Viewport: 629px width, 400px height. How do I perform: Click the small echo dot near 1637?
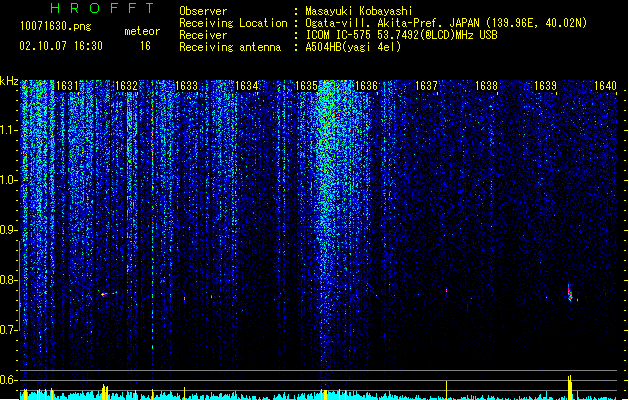tap(446, 290)
